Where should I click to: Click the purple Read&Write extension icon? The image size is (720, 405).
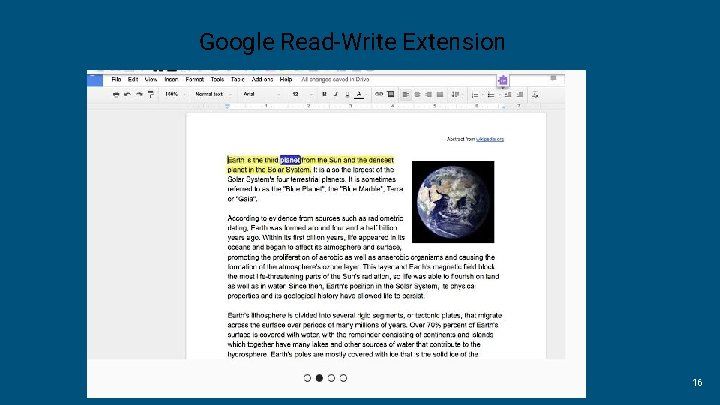pos(503,81)
